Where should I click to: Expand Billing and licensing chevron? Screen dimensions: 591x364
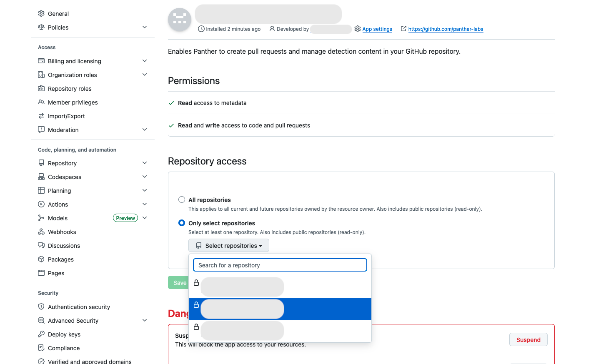tap(145, 61)
